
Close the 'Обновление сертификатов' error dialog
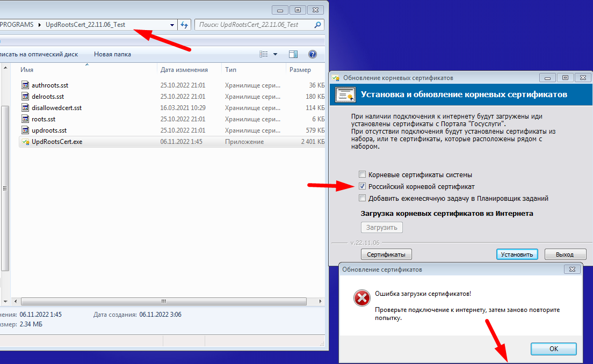[x=572, y=269]
